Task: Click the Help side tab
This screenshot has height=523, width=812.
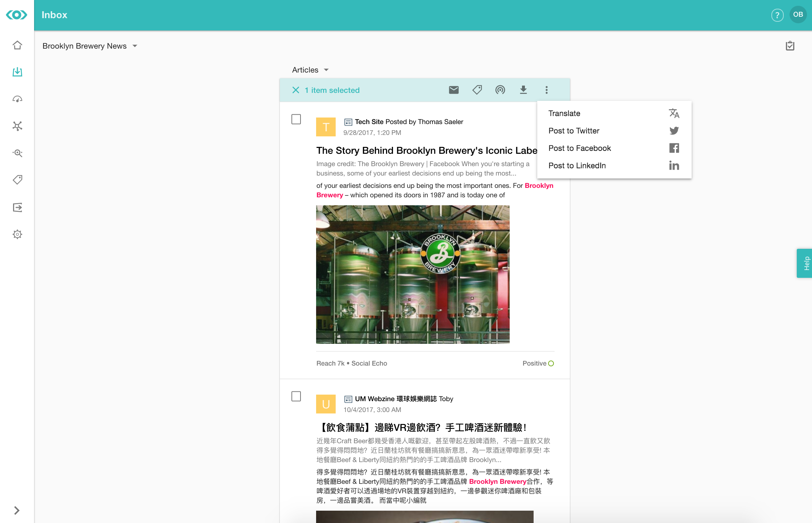Action: (804, 263)
